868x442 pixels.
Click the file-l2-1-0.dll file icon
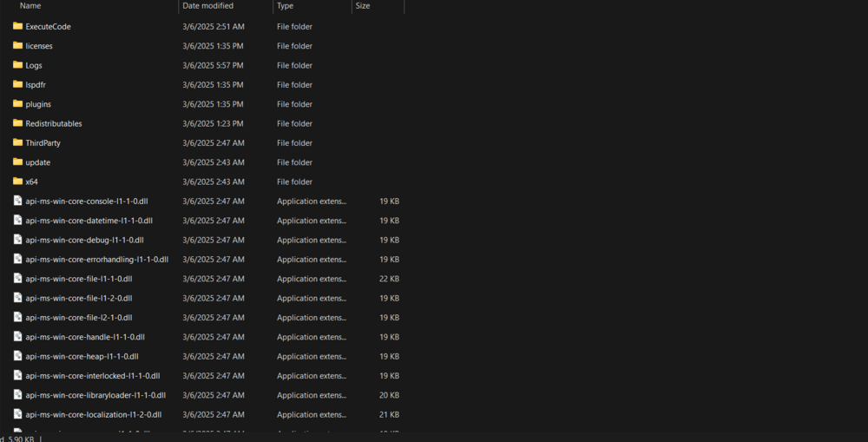pos(17,317)
